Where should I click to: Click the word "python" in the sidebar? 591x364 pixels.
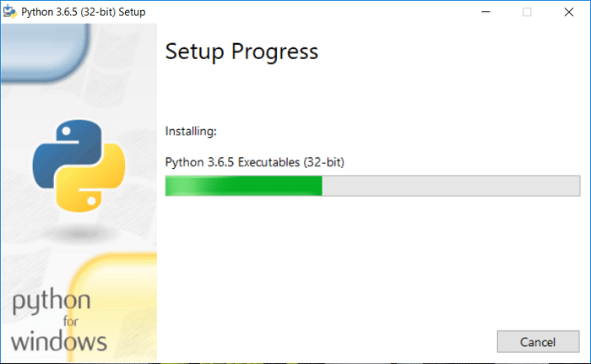click(x=51, y=303)
